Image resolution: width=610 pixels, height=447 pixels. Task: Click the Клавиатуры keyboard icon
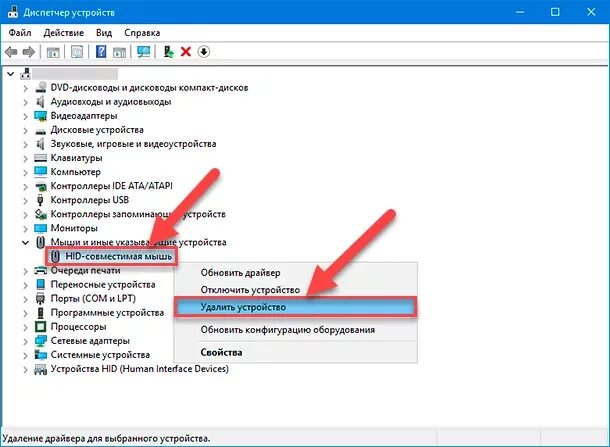coord(40,158)
